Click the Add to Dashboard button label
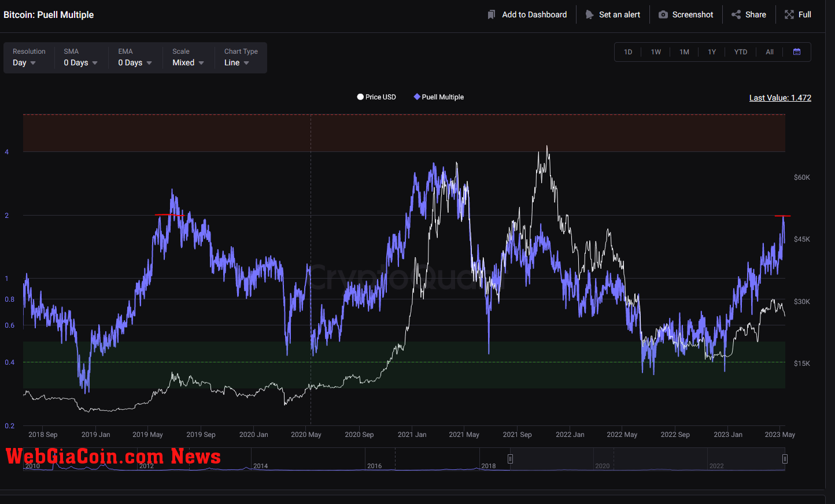Image resolution: width=835 pixels, height=504 pixels. [x=534, y=14]
